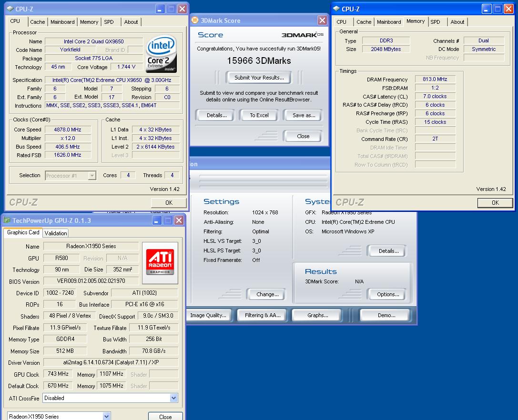Viewport: 518px width, 420px height.
Task: Click the GPU field showing R580
Action: (x=61, y=258)
